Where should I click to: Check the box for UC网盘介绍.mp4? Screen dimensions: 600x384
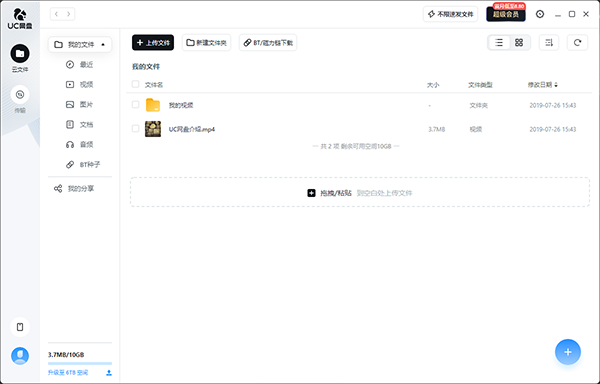click(135, 129)
